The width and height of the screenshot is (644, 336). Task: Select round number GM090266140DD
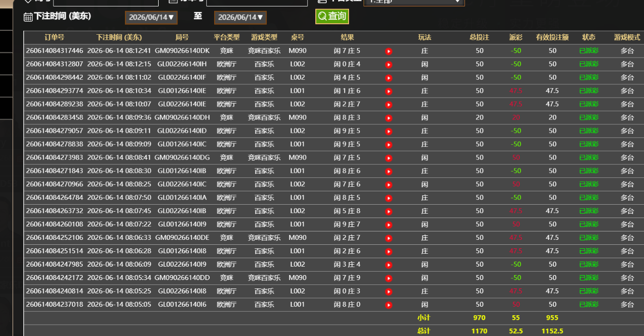click(182, 278)
